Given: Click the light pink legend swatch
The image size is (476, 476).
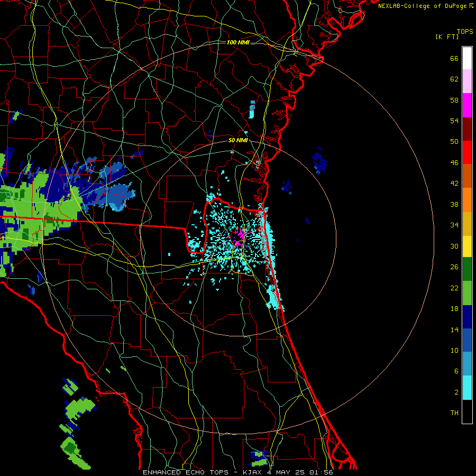Looking at the screenshot, I should (467, 81).
